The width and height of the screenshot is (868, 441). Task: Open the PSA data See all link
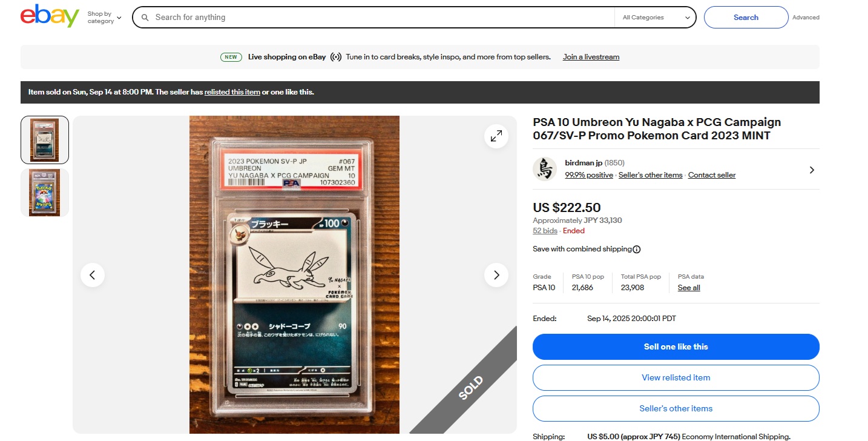point(689,288)
